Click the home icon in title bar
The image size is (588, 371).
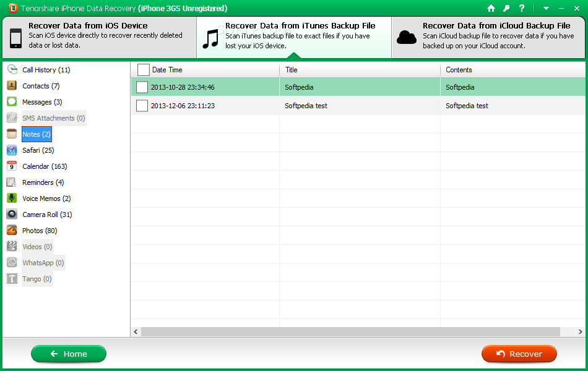tap(491, 8)
